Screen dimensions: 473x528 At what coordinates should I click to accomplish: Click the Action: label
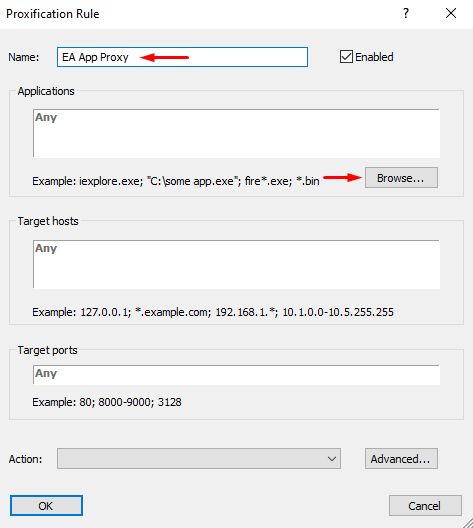pyautogui.click(x=25, y=459)
